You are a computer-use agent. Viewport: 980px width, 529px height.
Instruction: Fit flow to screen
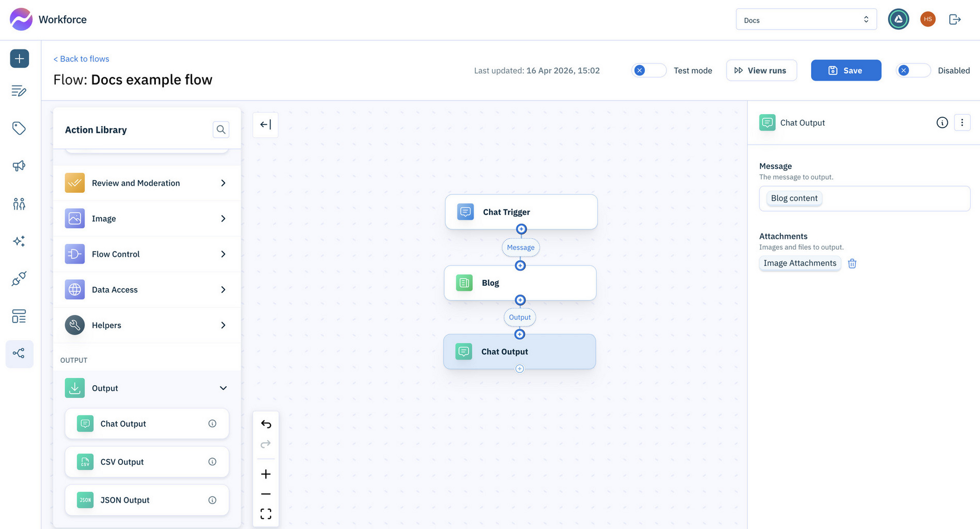266,514
